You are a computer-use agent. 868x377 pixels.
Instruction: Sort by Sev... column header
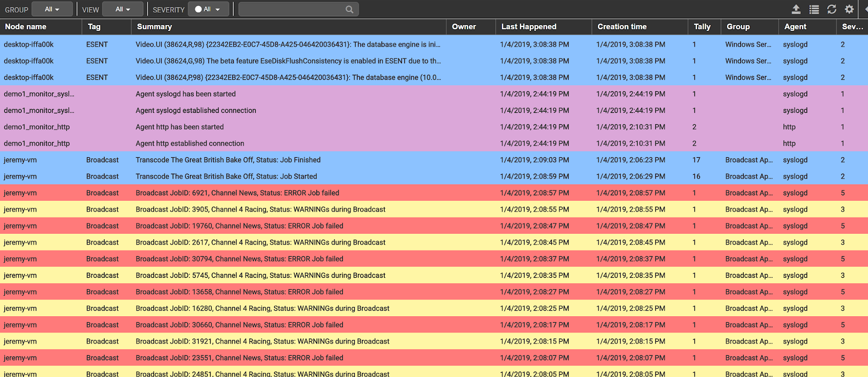click(853, 27)
